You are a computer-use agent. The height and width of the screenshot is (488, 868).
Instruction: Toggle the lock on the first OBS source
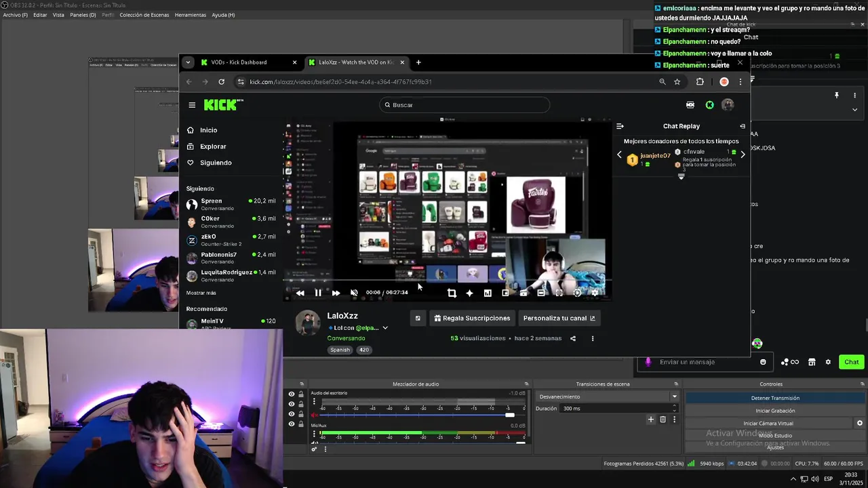(301, 394)
